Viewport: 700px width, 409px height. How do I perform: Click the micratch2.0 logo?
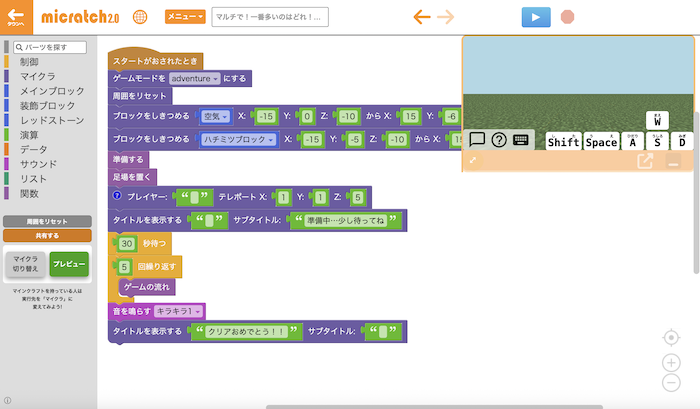click(80, 17)
